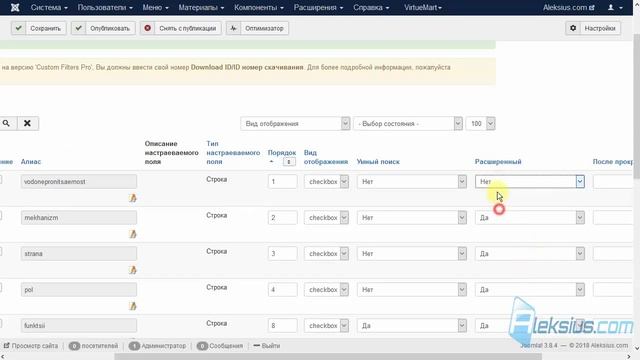This screenshot has width=640, height=360.
Task: Open the Выбор состояния filter dropdown
Action: (x=408, y=123)
